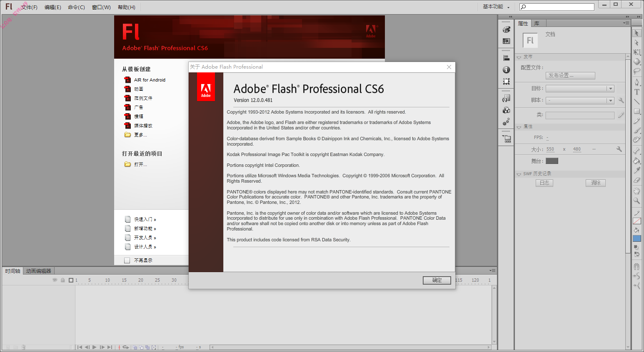
Task: Toggle onion skin outlines in timeline
Action: pyautogui.click(x=141, y=347)
